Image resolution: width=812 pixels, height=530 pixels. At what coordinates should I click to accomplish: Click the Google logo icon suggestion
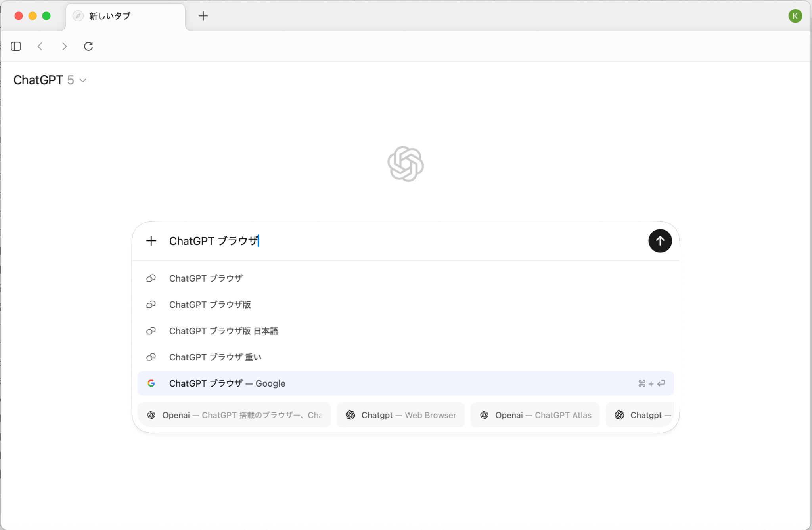pos(151,383)
